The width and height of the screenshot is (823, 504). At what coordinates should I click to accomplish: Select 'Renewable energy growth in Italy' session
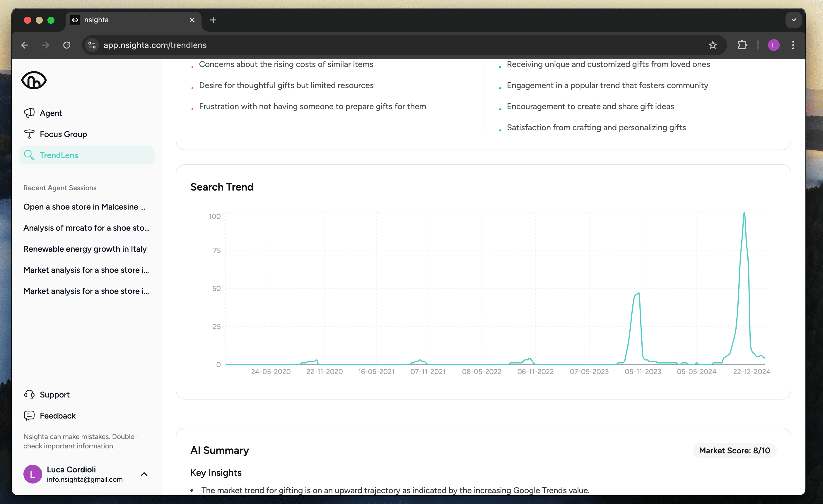(x=85, y=248)
